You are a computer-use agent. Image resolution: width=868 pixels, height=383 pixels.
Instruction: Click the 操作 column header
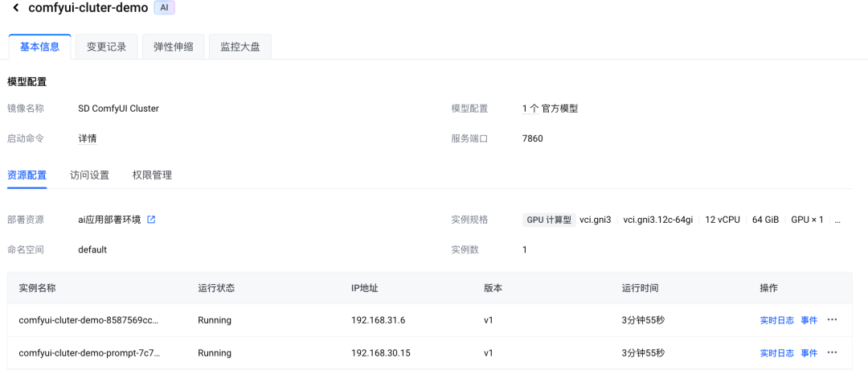pos(769,288)
